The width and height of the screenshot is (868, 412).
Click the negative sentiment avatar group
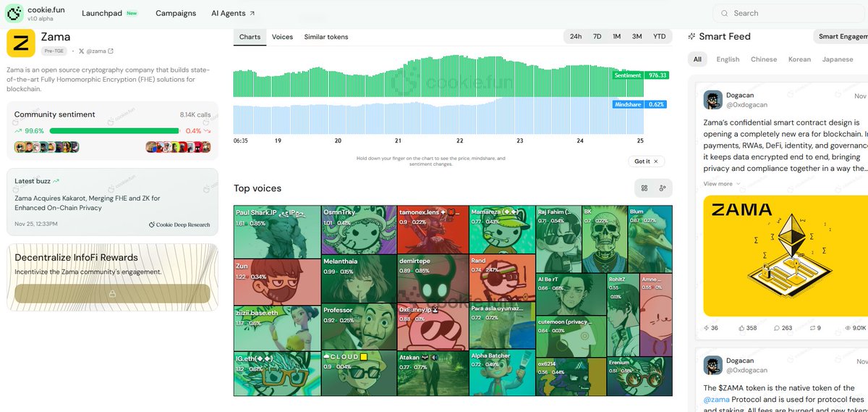tap(178, 147)
